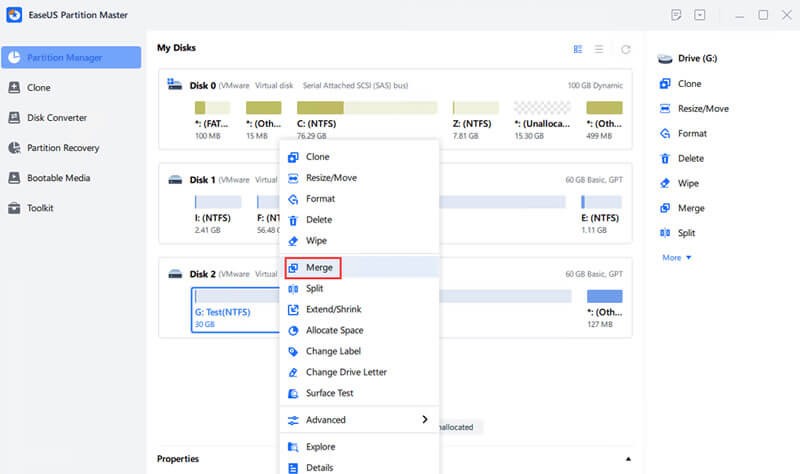Image resolution: width=800 pixels, height=474 pixels.
Task: Click the Wipe eraser icon in right panel
Action: (665, 183)
